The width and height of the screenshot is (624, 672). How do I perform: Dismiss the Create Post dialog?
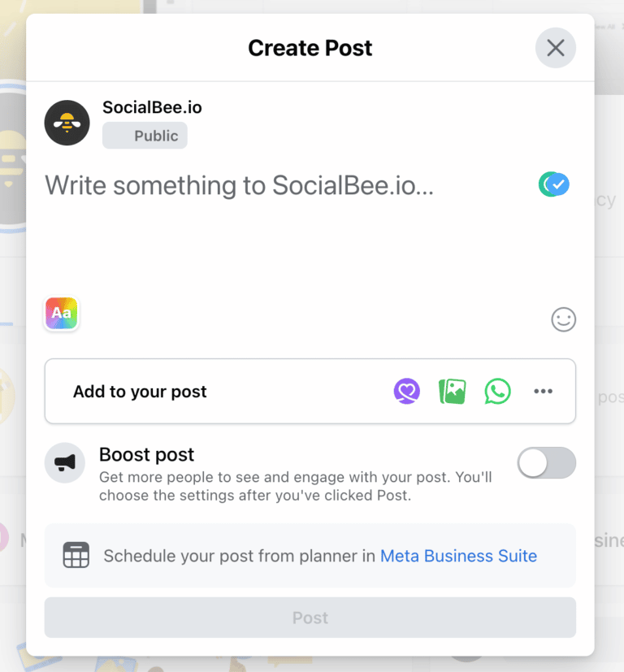(x=555, y=47)
